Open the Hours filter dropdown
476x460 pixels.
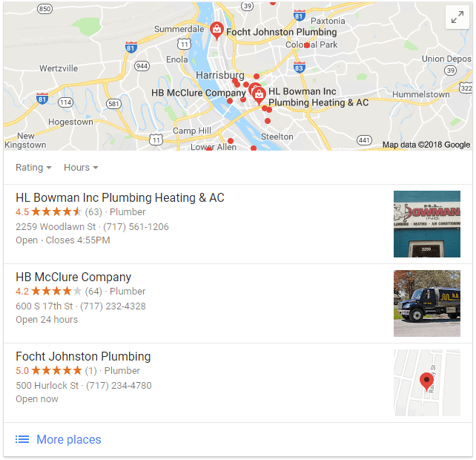click(x=81, y=168)
